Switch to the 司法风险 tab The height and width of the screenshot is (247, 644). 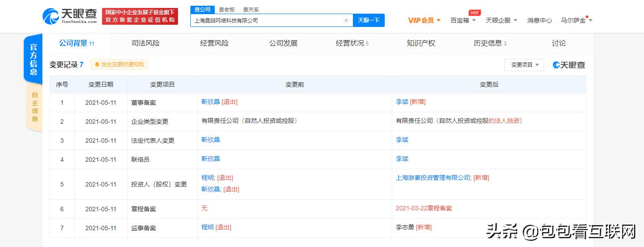(145, 43)
